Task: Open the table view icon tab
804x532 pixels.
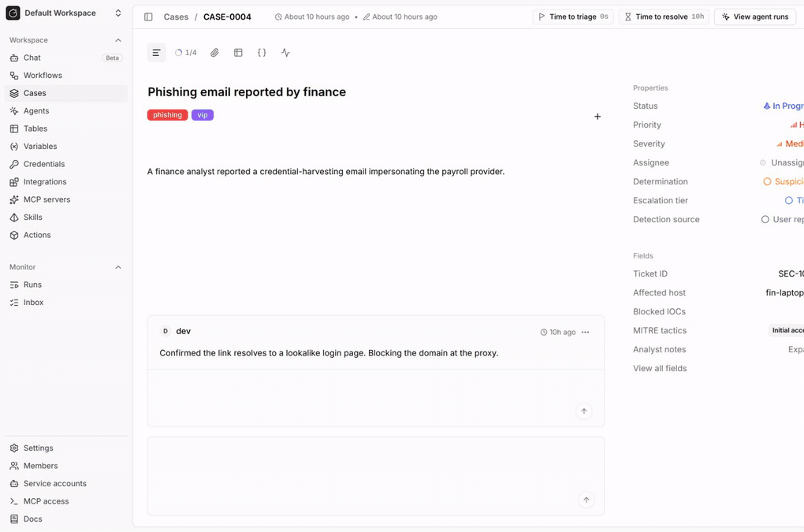Action: pyautogui.click(x=238, y=53)
